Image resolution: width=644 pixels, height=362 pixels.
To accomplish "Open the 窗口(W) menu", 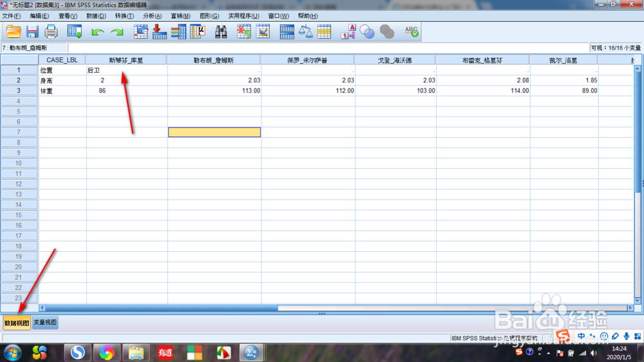I will pyautogui.click(x=278, y=16).
